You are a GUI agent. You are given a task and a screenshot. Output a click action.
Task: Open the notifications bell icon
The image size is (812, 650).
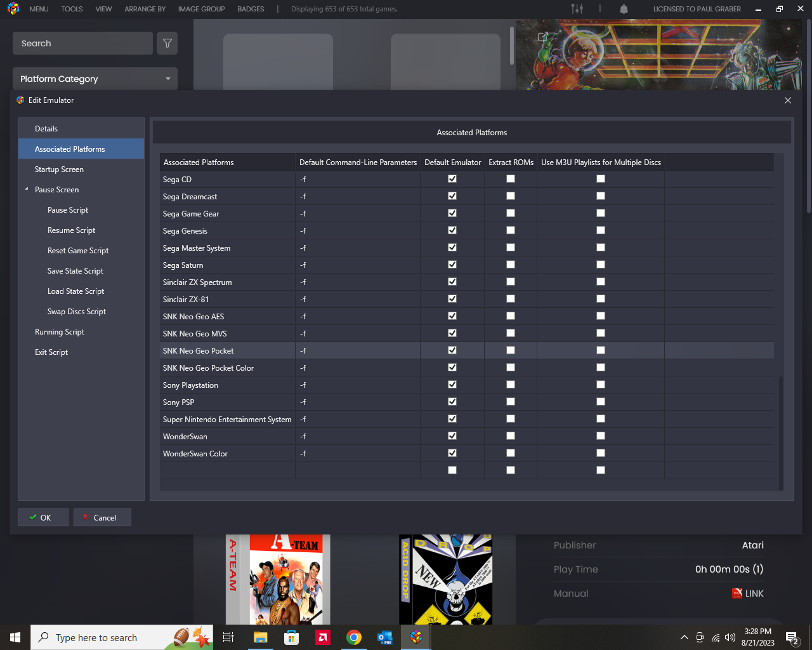click(x=624, y=9)
